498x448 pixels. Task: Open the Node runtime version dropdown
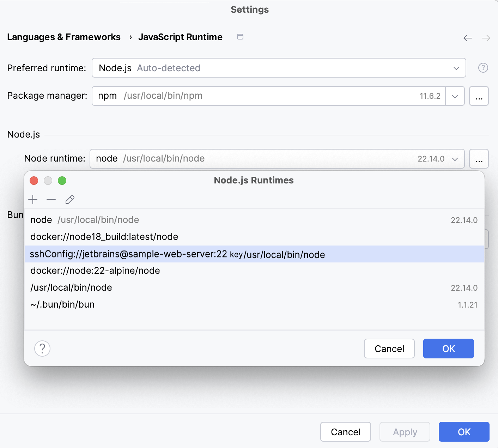pyautogui.click(x=455, y=159)
